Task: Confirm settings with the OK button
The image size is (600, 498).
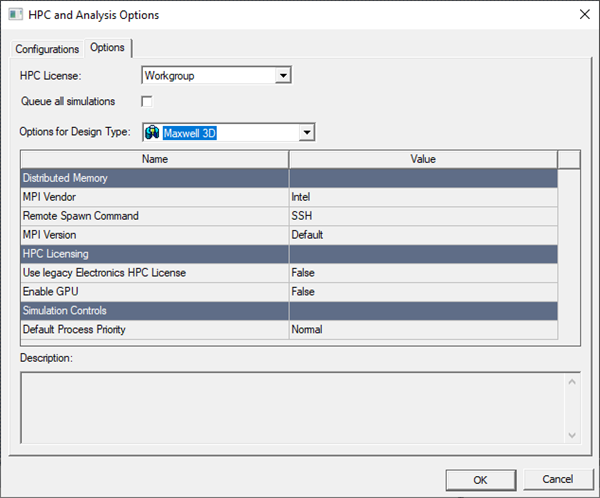Action: [481, 480]
